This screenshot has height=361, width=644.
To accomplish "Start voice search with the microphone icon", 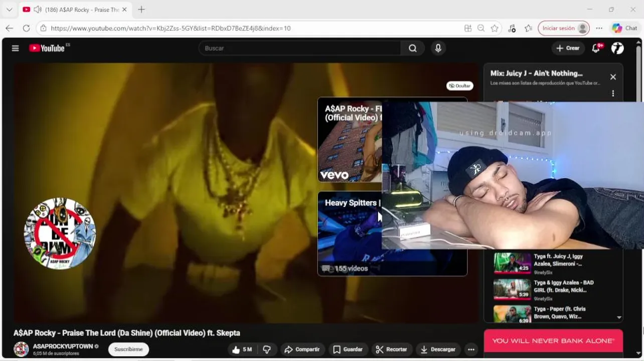I will pyautogui.click(x=438, y=48).
